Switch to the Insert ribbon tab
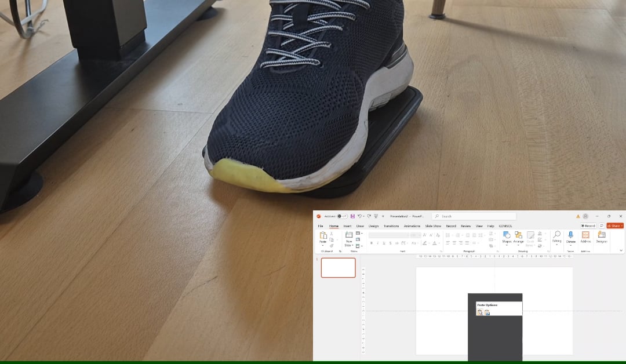The image size is (626, 364). pos(348,226)
